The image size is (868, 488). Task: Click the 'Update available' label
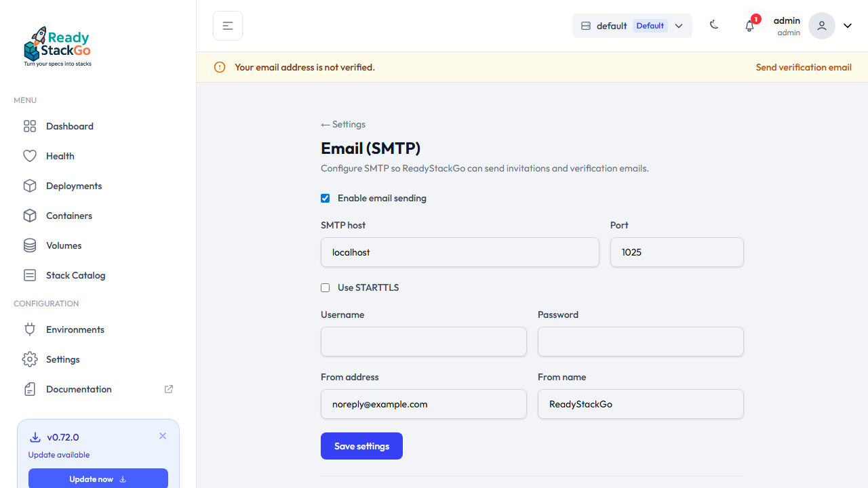tap(59, 455)
